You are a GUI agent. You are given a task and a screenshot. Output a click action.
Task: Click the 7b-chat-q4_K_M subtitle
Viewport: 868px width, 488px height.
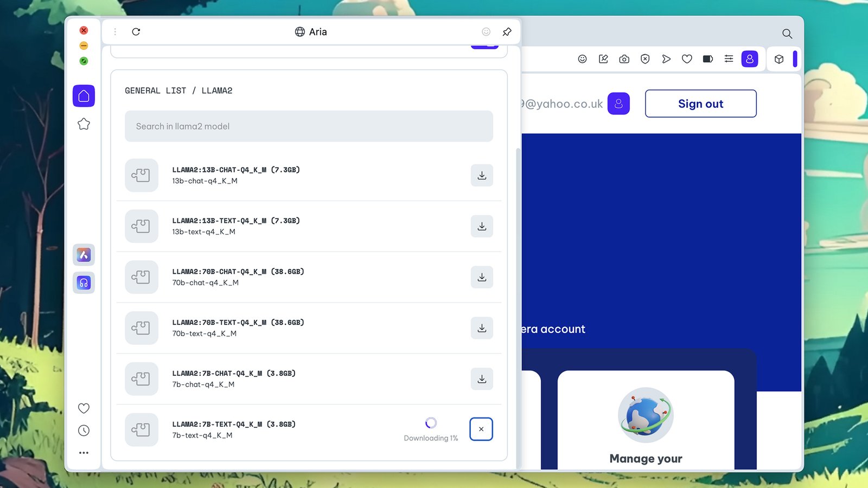[203, 385]
